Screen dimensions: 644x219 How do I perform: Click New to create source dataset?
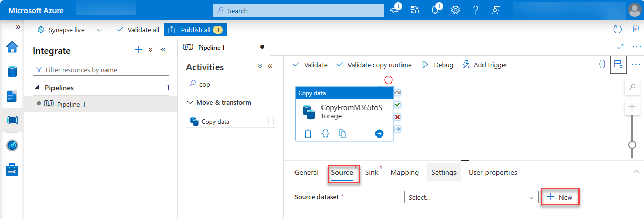click(560, 197)
